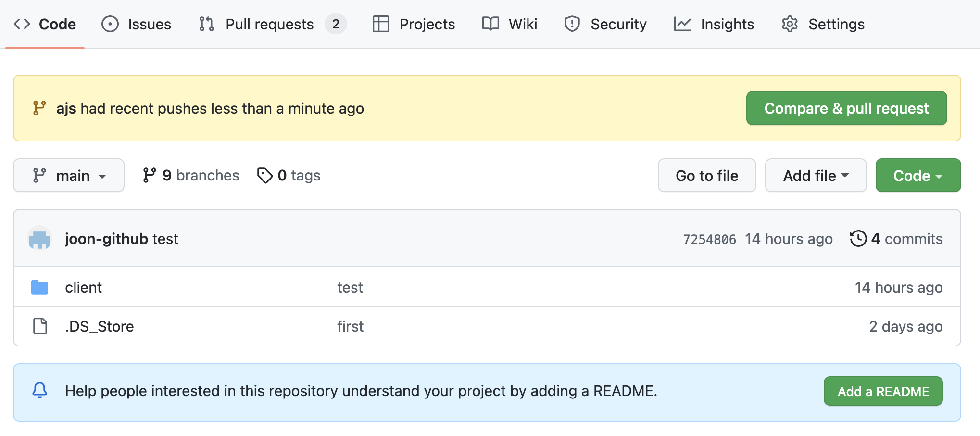Click the Projects table icon
Viewport: 980px width, 436px height.
[x=381, y=24]
